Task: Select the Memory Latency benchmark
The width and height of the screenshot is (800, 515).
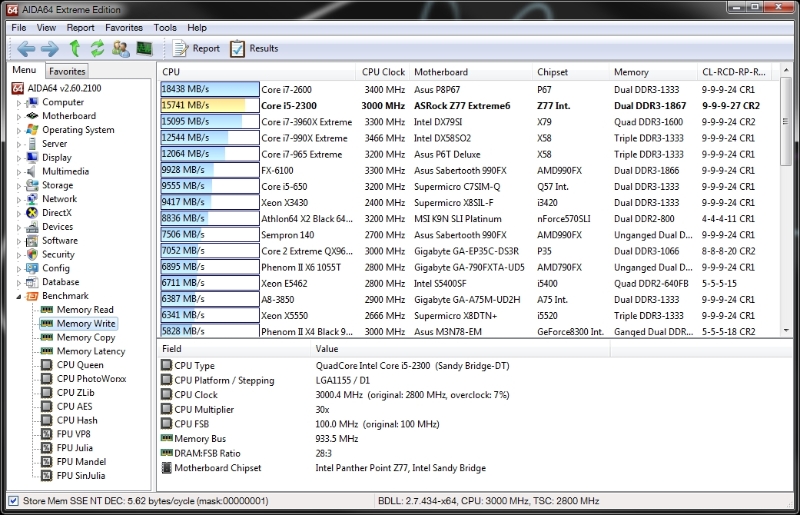Action: click(91, 351)
